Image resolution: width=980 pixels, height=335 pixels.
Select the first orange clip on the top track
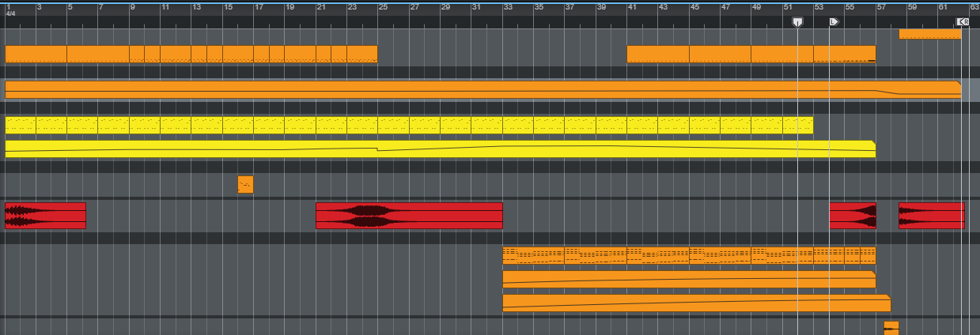(36, 54)
